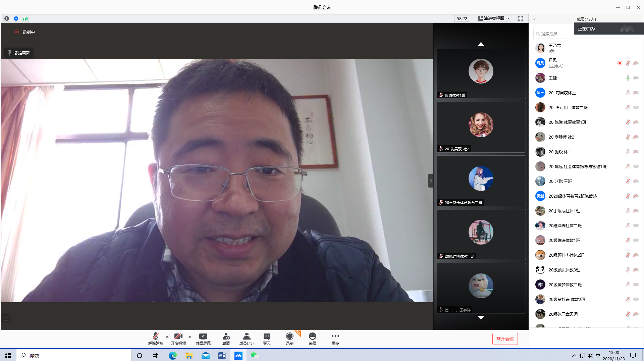Image resolution: width=644 pixels, height=361 pixels.
Task: Open WeChat from the taskbar
Action: pyautogui.click(x=255, y=356)
